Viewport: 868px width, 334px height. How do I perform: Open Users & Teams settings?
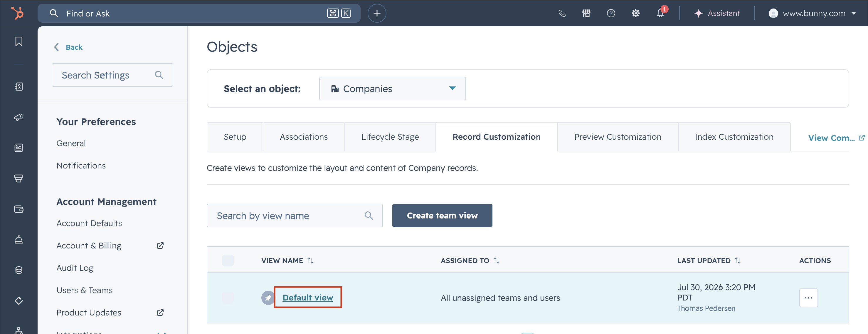tap(84, 290)
